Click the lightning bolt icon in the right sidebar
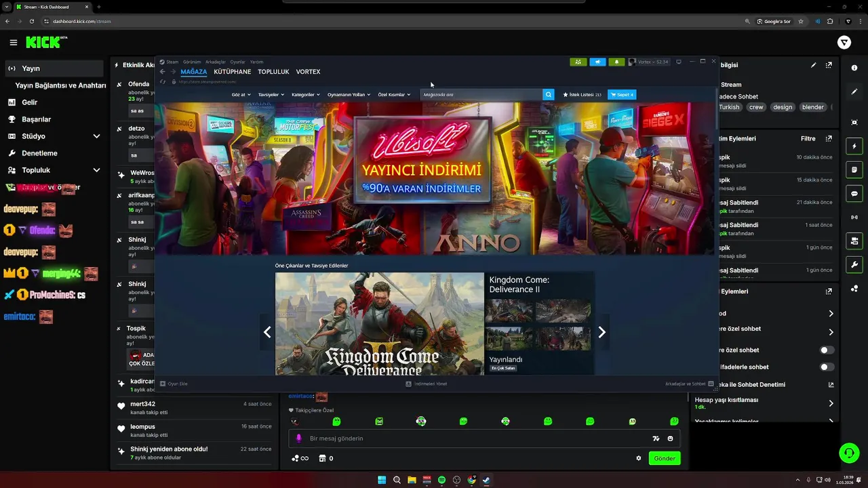Viewport: 868px width, 488px height. tap(854, 146)
